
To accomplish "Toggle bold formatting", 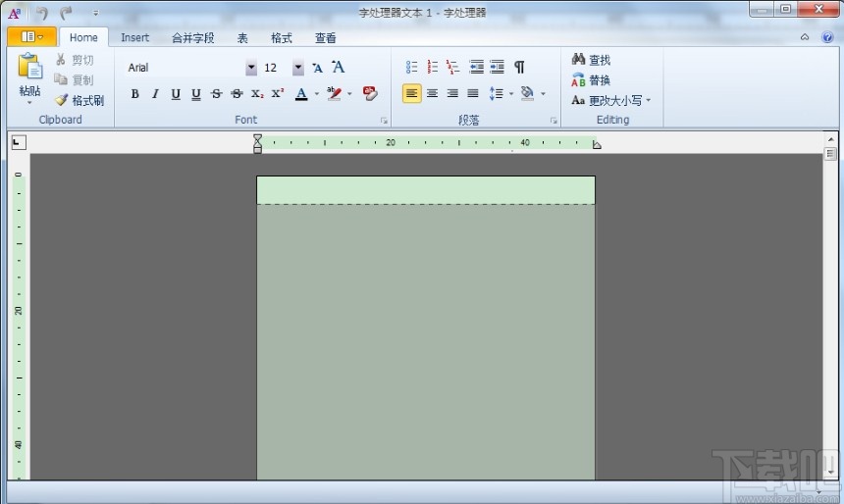I will (134, 94).
